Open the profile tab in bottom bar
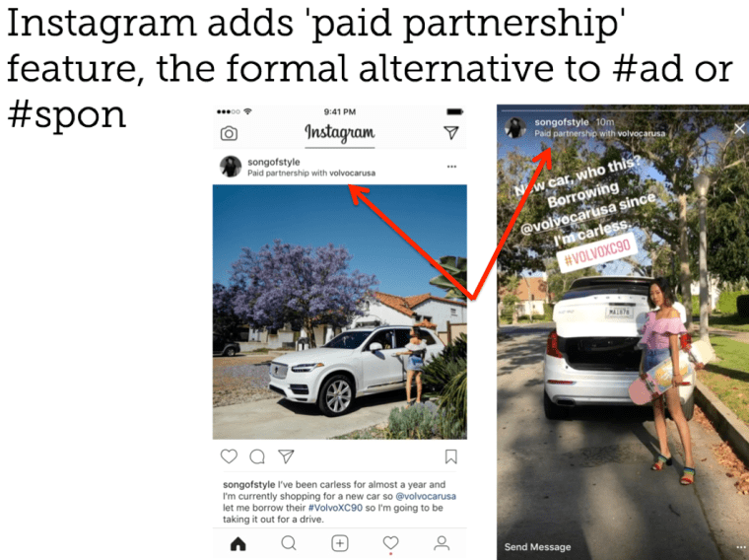 click(x=442, y=543)
